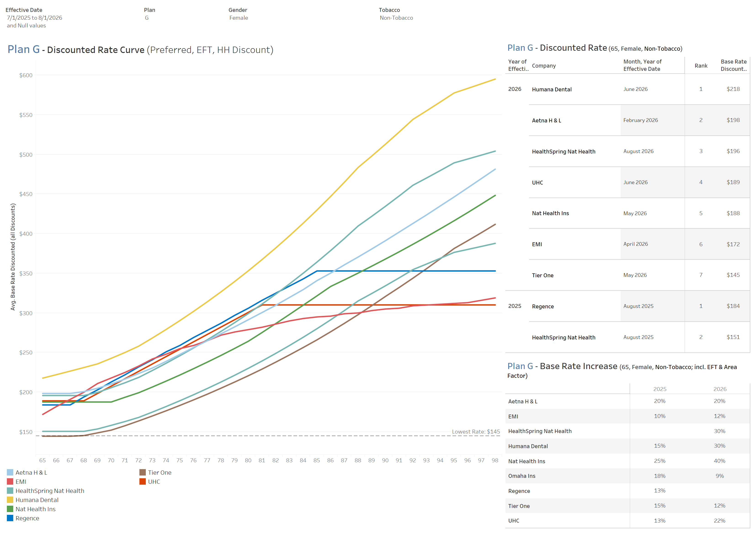Select the UHC orange legend swatch

143,482
